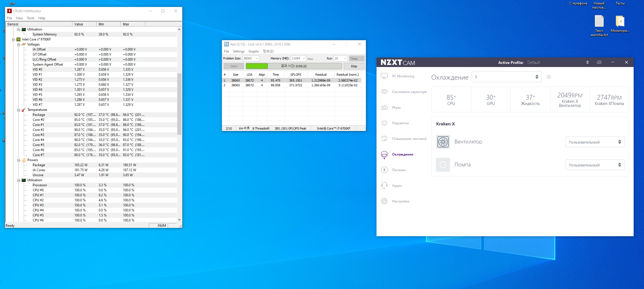Collapse the Powers tree branch
The image size is (644, 289).
coord(18,160)
